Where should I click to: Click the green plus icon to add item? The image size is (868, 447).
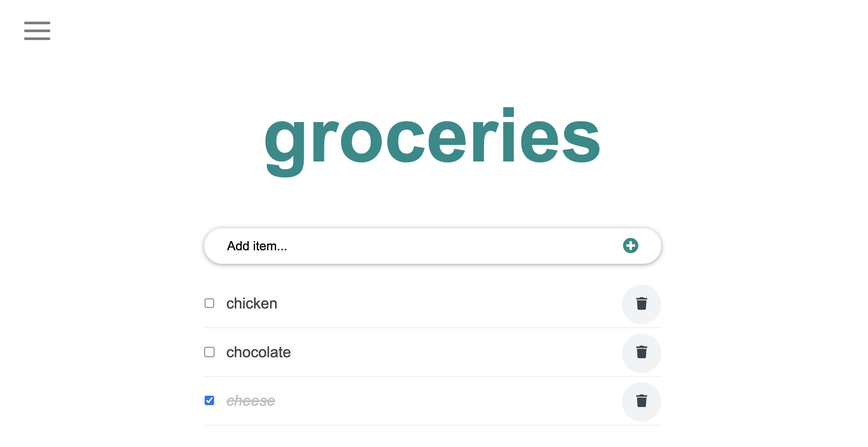tap(630, 246)
